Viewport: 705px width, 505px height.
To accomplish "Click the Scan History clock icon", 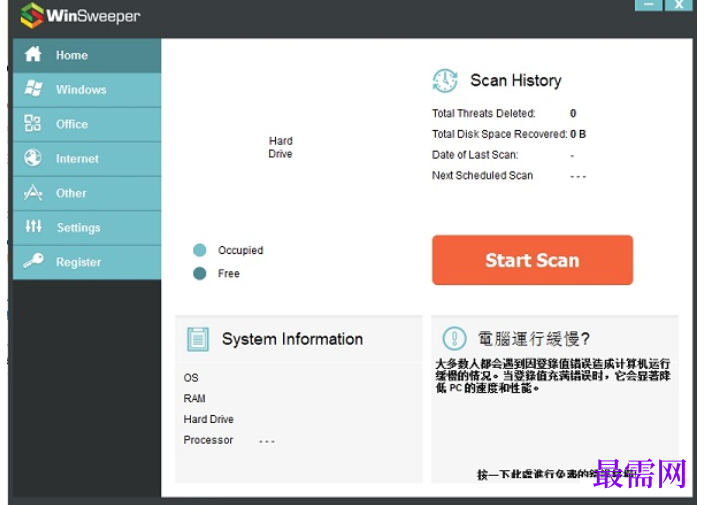I will 445,81.
